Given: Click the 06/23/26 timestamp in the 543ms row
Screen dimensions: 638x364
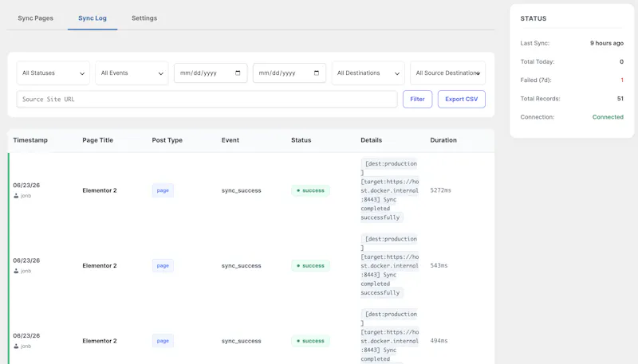Looking at the screenshot, I should point(26,260).
